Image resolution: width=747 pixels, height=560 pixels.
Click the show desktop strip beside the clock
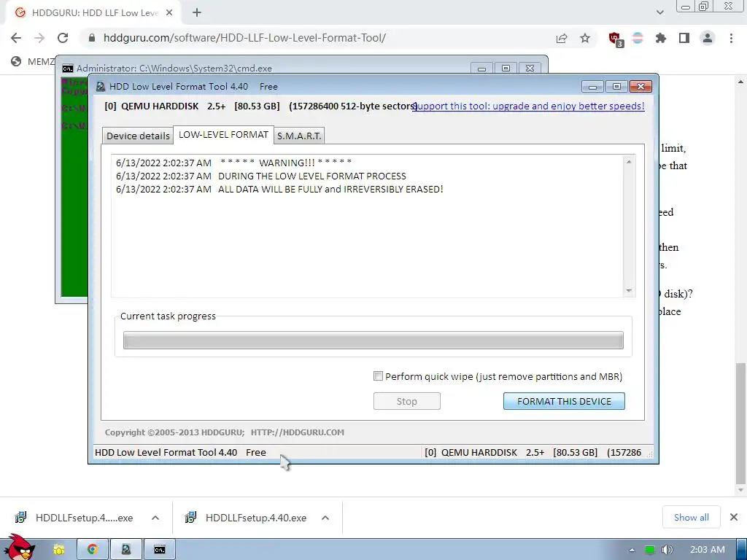(x=742, y=549)
